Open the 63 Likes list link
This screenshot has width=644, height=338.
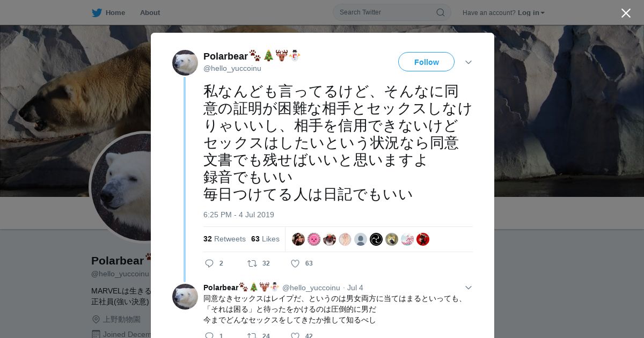(265, 239)
